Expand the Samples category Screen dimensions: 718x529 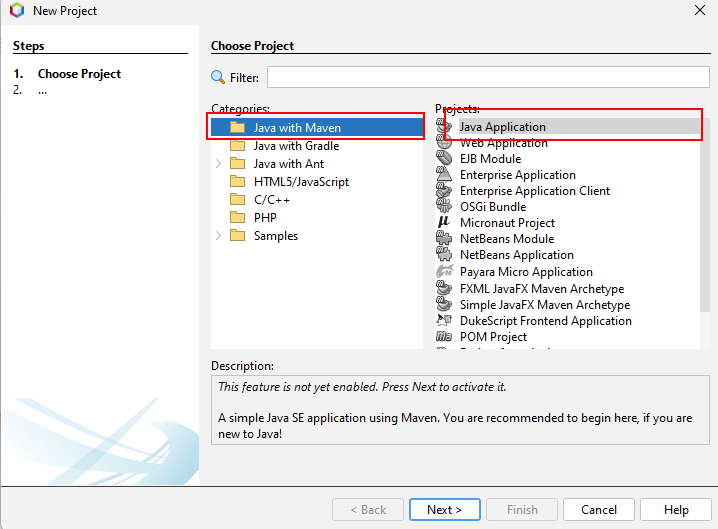[218, 235]
